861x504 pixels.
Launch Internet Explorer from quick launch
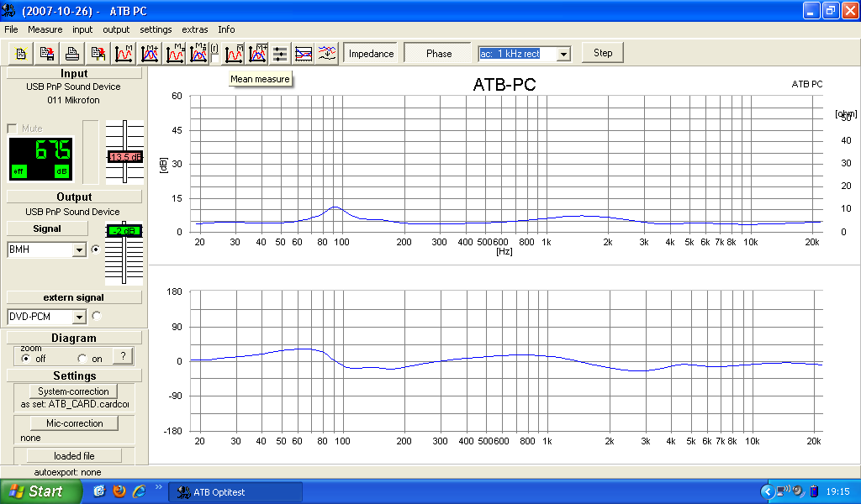point(140,491)
